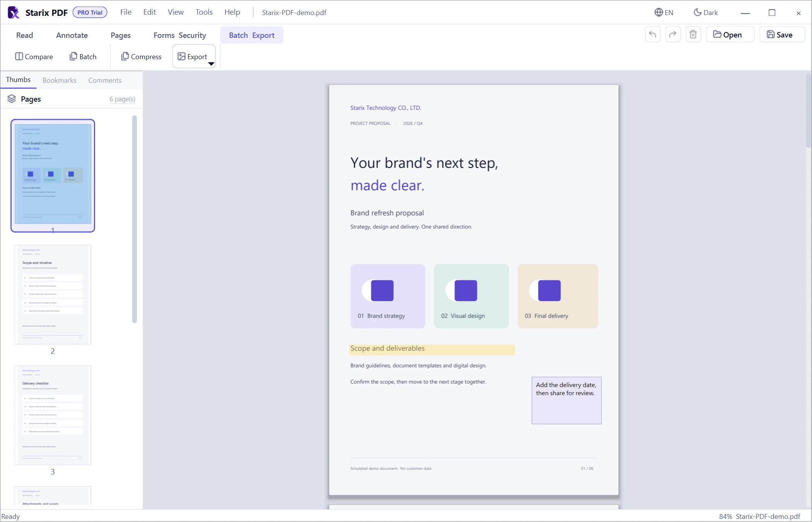Click the '01 / 06' page footer
812x522 pixels.
click(x=587, y=469)
